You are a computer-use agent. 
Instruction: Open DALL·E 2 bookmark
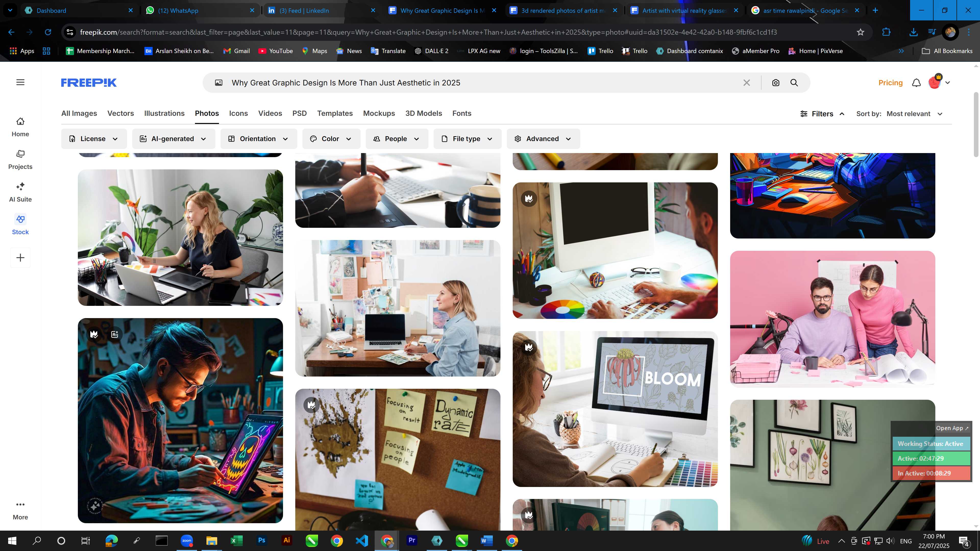pyautogui.click(x=431, y=51)
